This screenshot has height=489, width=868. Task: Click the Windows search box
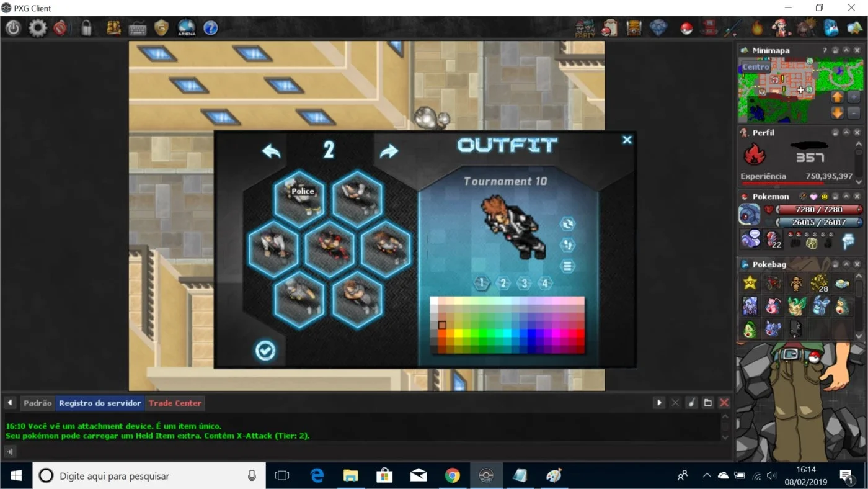(x=149, y=476)
